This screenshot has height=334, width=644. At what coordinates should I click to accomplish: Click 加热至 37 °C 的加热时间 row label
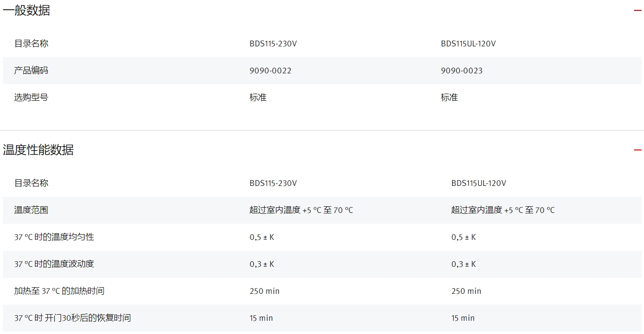tap(59, 291)
